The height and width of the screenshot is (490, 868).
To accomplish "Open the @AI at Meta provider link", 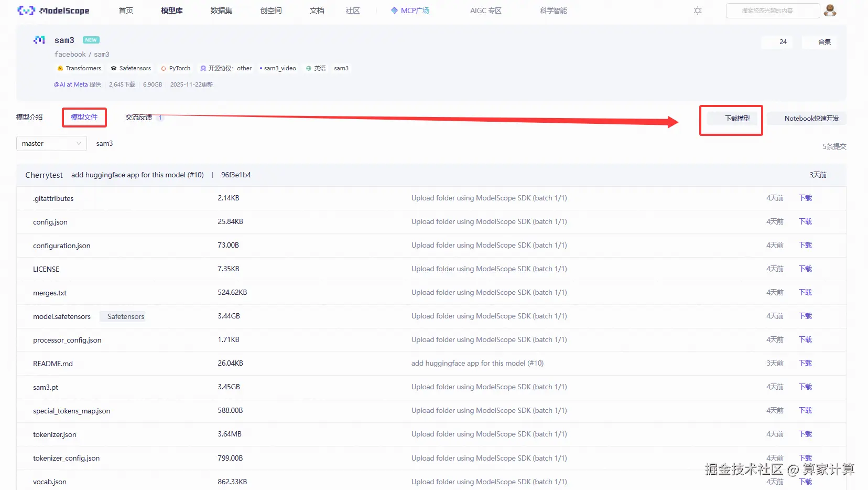I will tap(71, 84).
